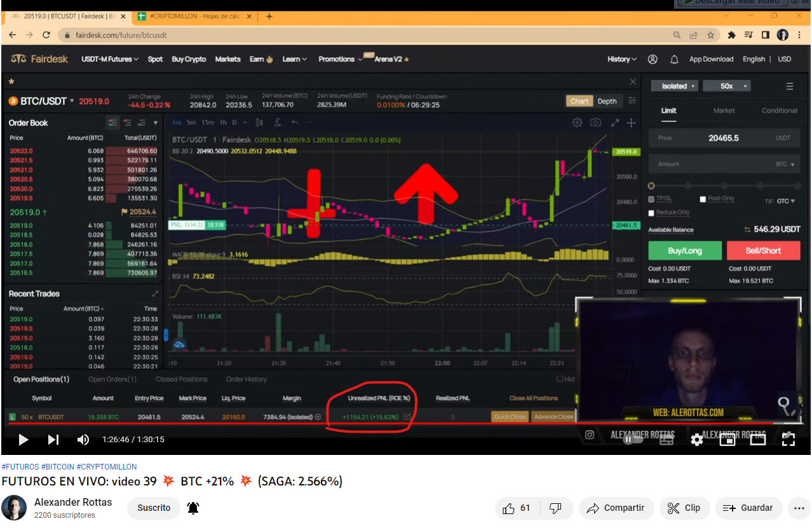Open the Buy Crypto menu item
Screen dimensions: 812x528
[x=189, y=59]
